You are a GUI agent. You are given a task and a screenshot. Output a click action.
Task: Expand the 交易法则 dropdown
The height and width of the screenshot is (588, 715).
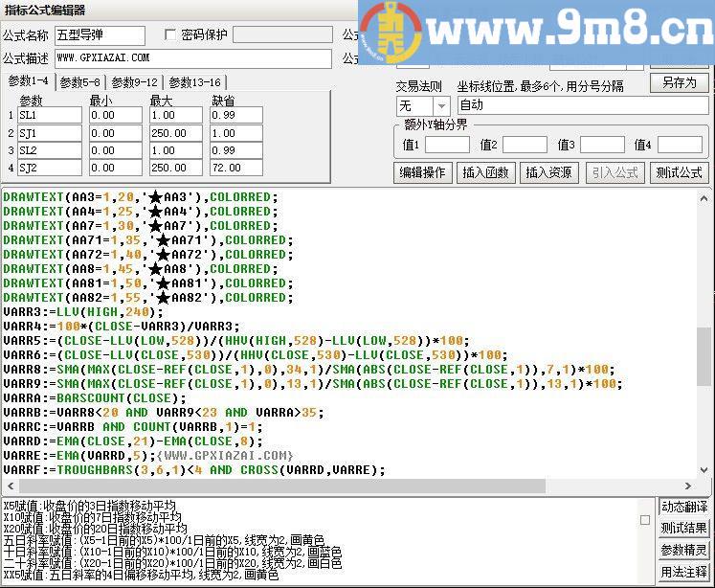(440, 105)
